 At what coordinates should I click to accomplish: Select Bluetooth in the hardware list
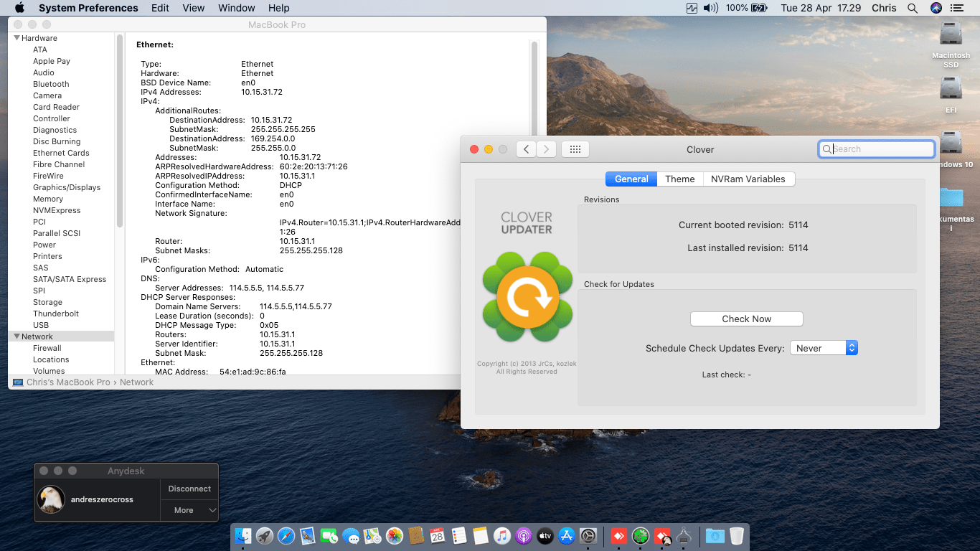(x=51, y=84)
